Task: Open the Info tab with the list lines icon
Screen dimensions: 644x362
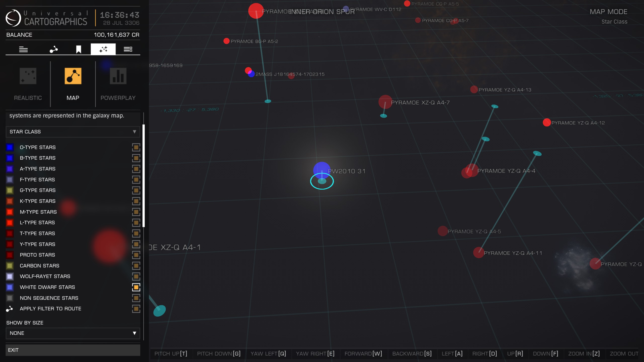Action: tap(23, 49)
